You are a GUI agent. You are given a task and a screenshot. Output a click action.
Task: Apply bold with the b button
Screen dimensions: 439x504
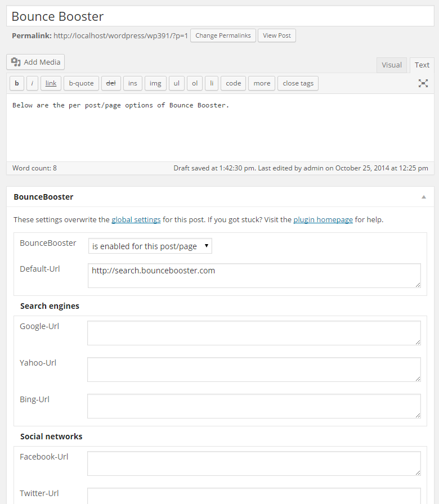click(x=17, y=83)
